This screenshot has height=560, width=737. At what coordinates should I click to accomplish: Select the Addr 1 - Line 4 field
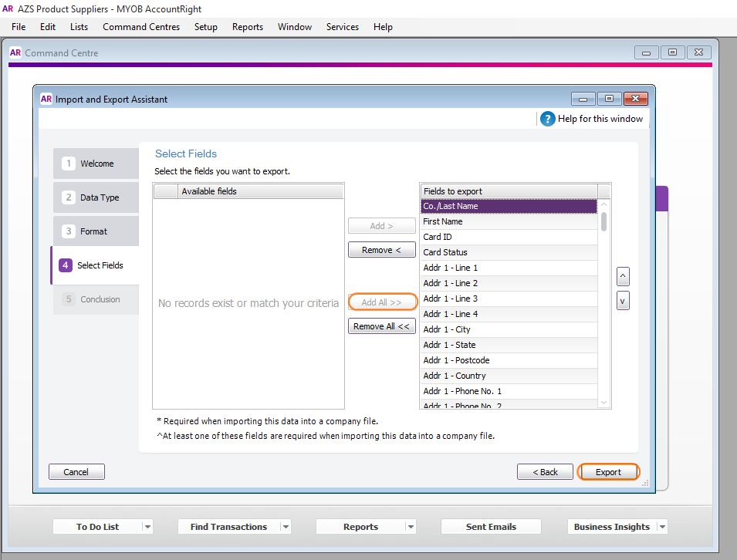pyautogui.click(x=509, y=314)
